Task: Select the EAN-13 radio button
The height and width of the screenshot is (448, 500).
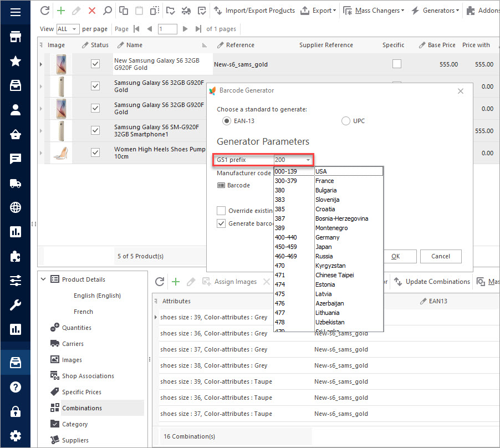Action: click(x=226, y=120)
